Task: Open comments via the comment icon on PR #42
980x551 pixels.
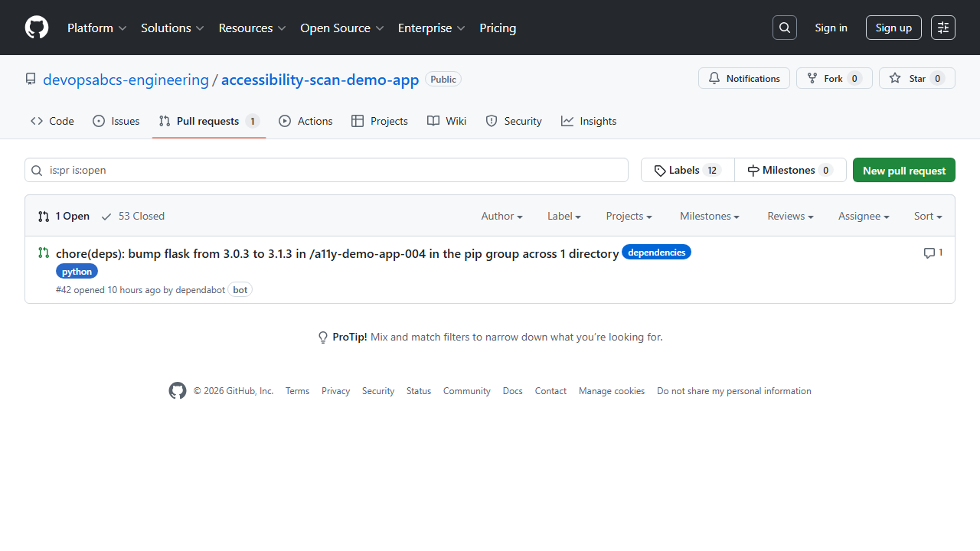Action: (x=928, y=253)
